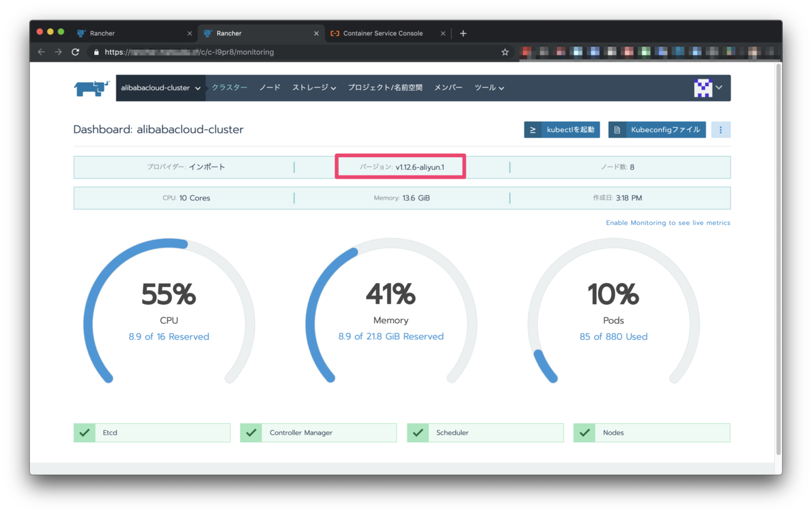Expand the ツール dropdown menu
The image size is (812, 514).
489,88
